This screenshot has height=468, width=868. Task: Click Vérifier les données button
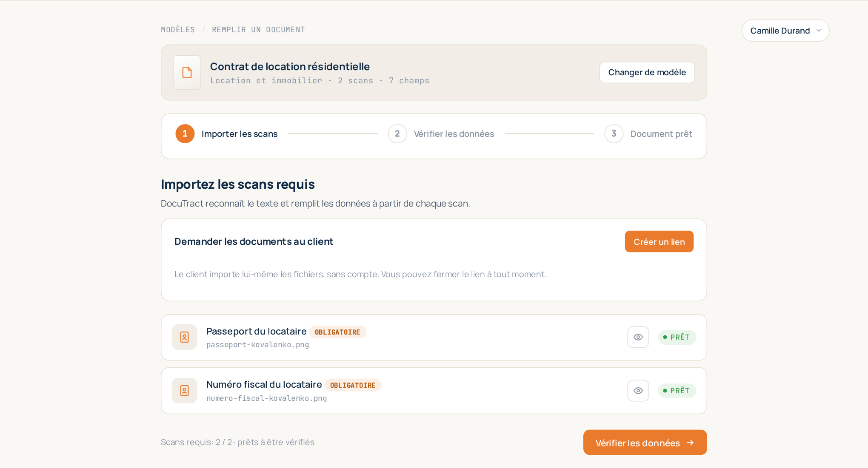645,442
